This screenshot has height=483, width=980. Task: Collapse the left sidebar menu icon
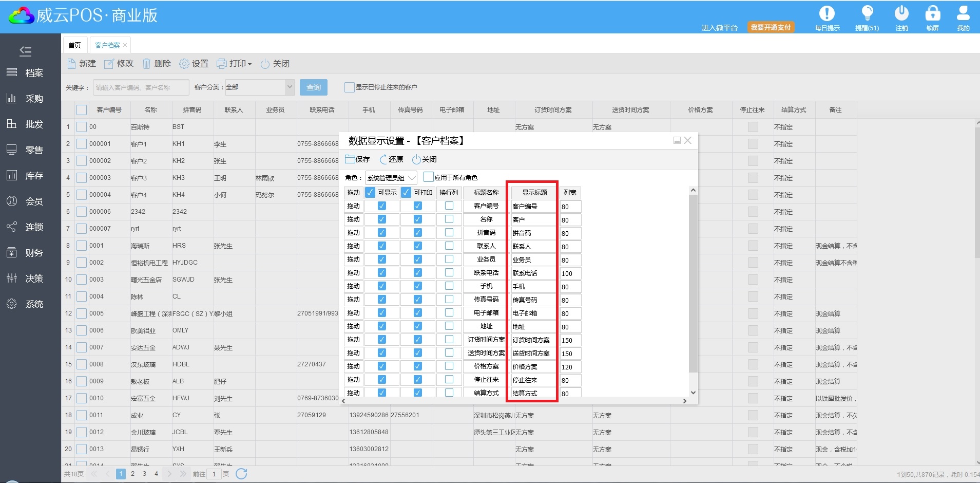point(25,51)
